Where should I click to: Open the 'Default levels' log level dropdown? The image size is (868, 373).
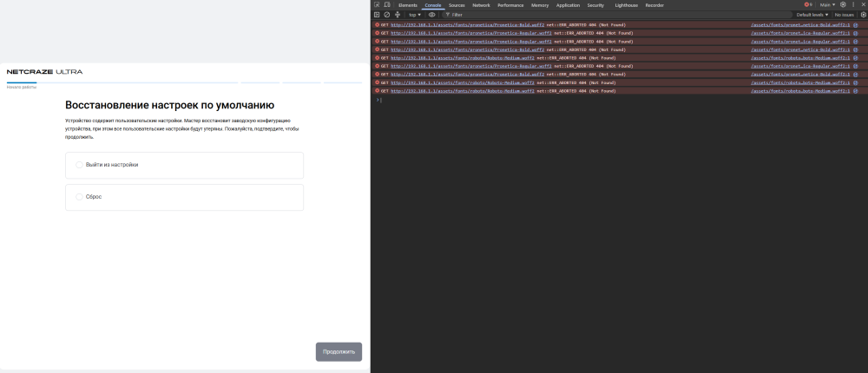(812, 15)
